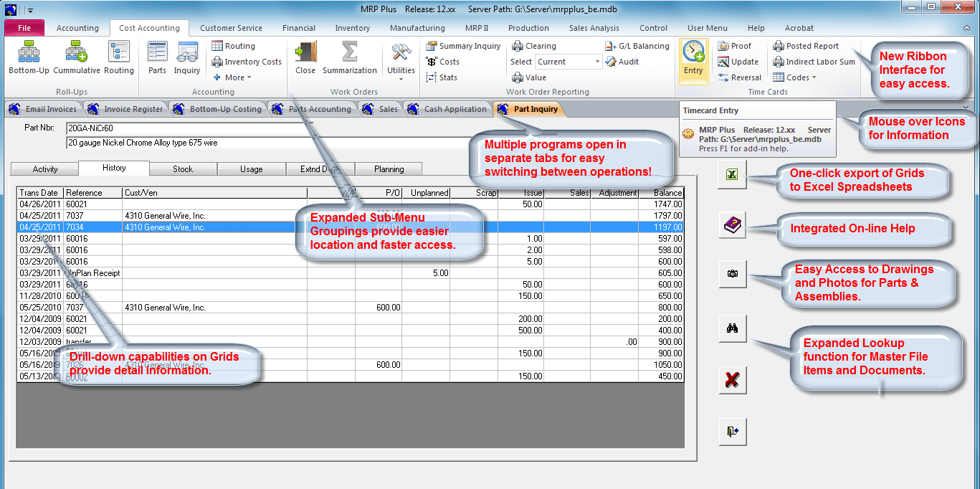Click the red X delete icon
The image size is (980, 489).
[732, 380]
